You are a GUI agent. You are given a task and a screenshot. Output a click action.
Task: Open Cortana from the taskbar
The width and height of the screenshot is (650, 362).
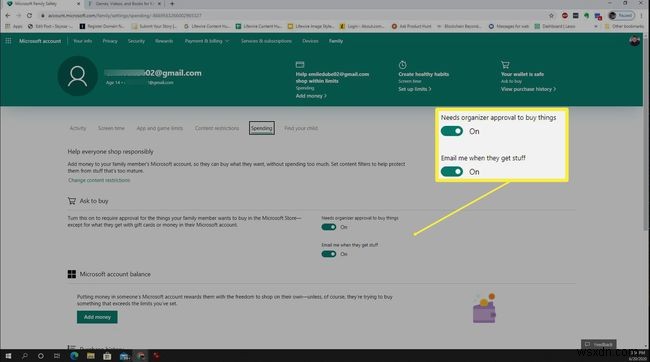point(41,356)
